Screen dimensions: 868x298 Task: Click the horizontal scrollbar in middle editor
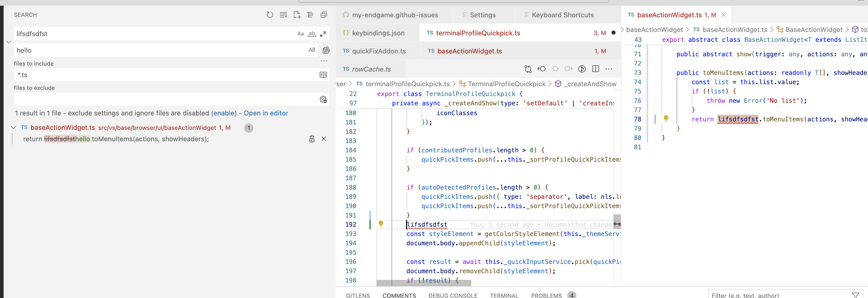(x=424, y=283)
